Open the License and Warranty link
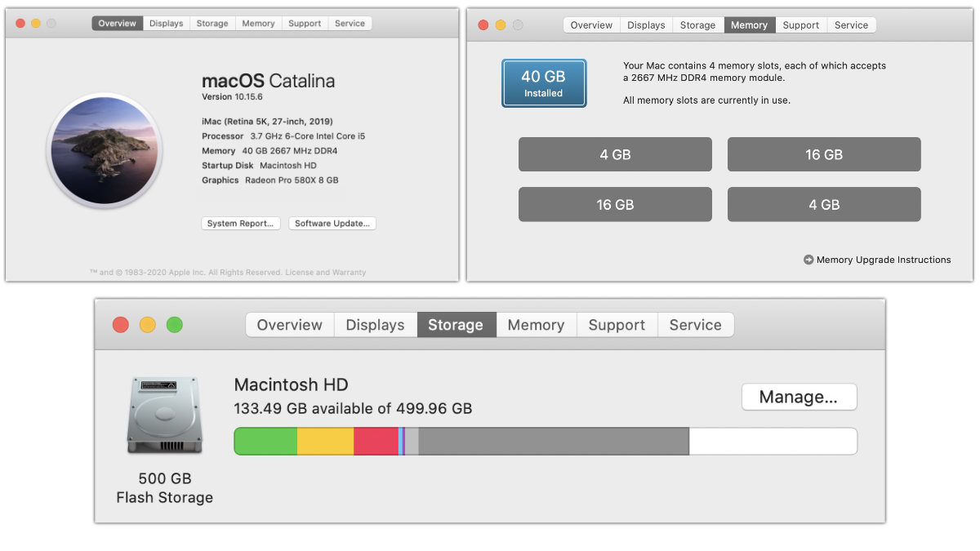This screenshot has width=980, height=551. [x=325, y=273]
